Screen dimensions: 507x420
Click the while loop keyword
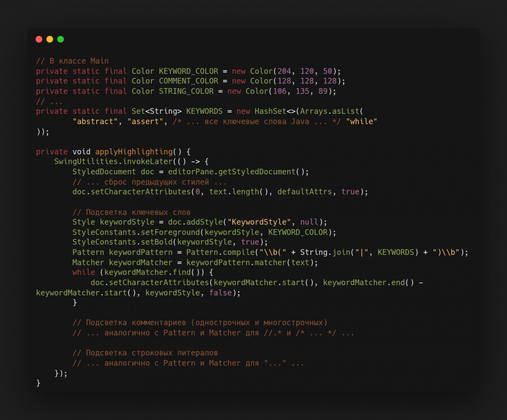(83, 272)
